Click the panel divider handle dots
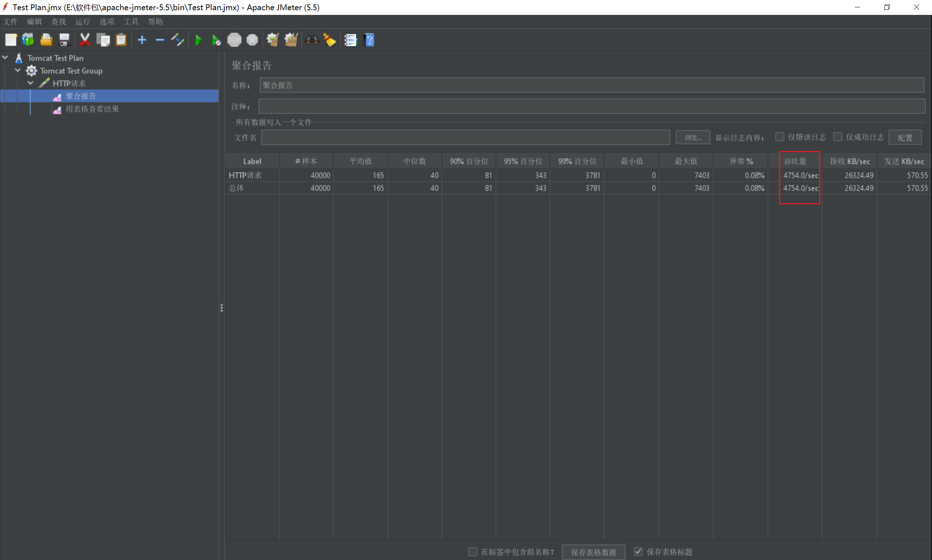The height and width of the screenshot is (560, 932). click(x=221, y=308)
